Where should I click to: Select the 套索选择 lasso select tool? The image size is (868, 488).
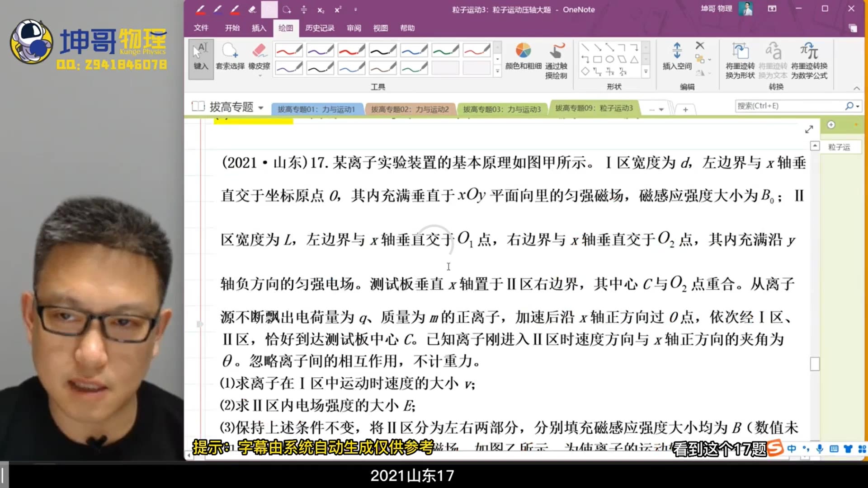230,56
